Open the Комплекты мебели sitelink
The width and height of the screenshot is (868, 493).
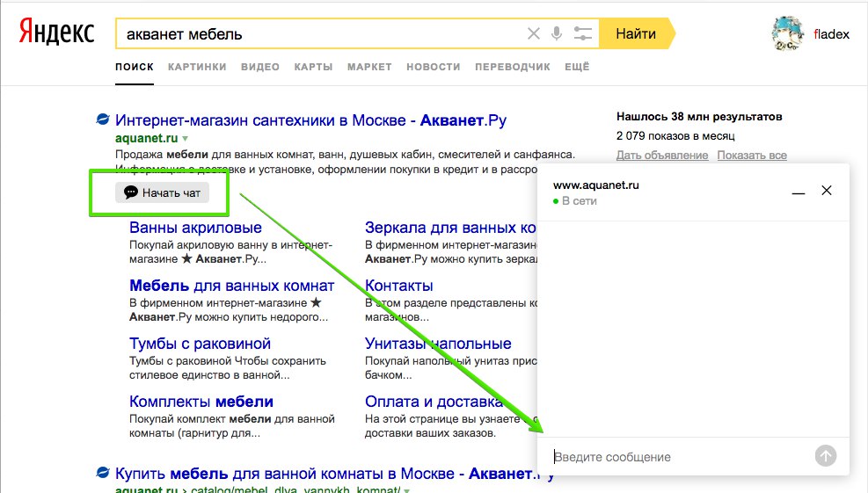[201, 402]
